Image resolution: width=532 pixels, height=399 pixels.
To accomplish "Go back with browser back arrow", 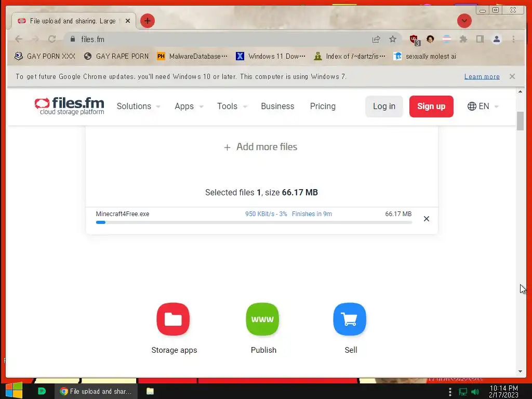I will (x=19, y=39).
